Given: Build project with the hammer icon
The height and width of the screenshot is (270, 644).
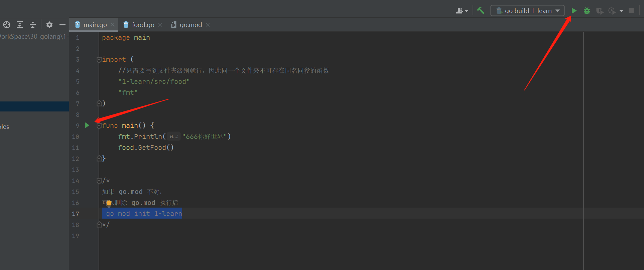Looking at the screenshot, I should tap(481, 11).
